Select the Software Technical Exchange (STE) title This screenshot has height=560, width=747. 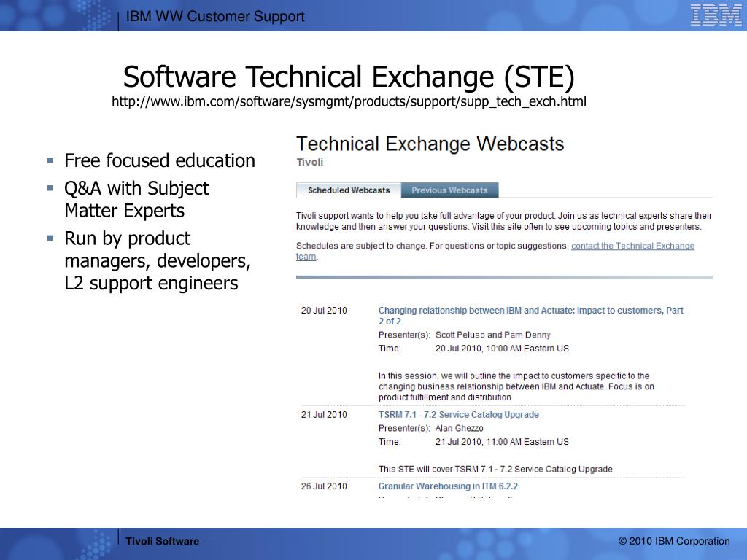(x=349, y=76)
